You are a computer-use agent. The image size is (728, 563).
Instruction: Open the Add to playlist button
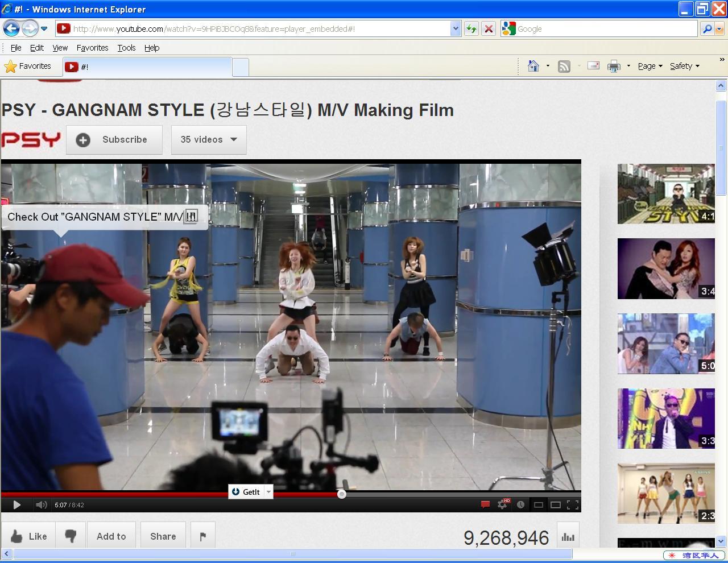[111, 536]
